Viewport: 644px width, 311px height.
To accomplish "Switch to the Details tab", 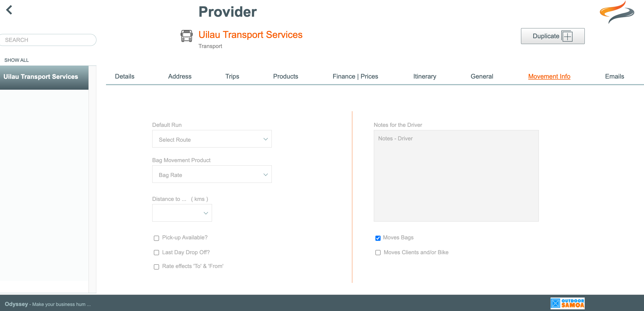I will [125, 76].
